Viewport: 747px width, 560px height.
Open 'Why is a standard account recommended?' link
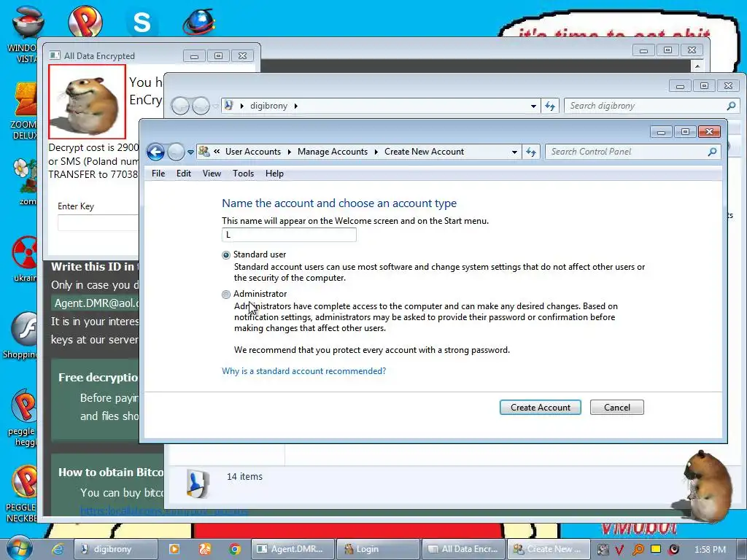(x=304, y=371)
